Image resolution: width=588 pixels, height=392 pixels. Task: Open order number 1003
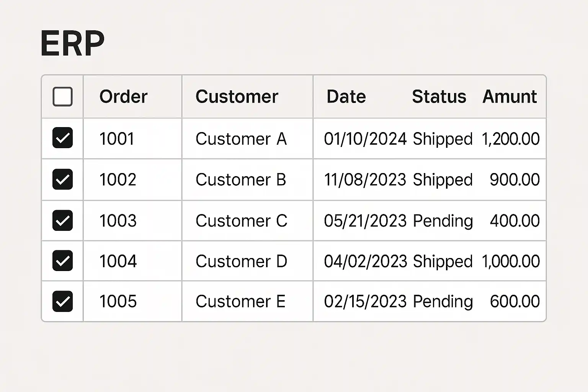118,221
